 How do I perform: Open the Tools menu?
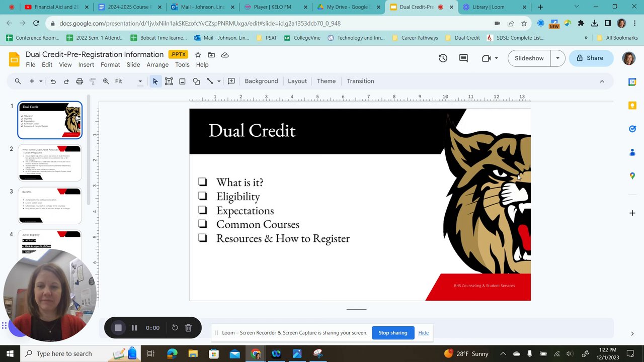coord(182,65)
